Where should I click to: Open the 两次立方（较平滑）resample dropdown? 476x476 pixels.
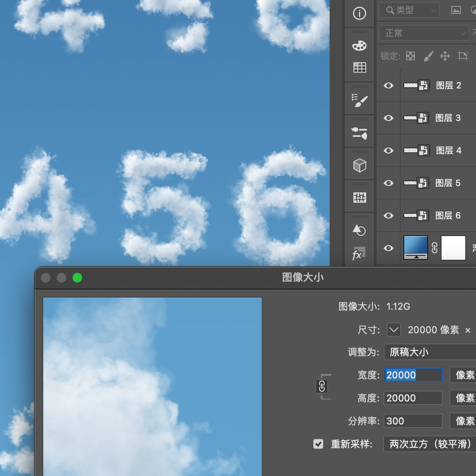[430, 444]
